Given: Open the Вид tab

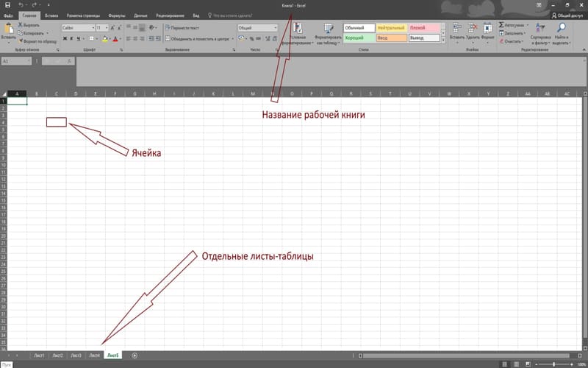Looking at the screenshot, I should [196, 15].
